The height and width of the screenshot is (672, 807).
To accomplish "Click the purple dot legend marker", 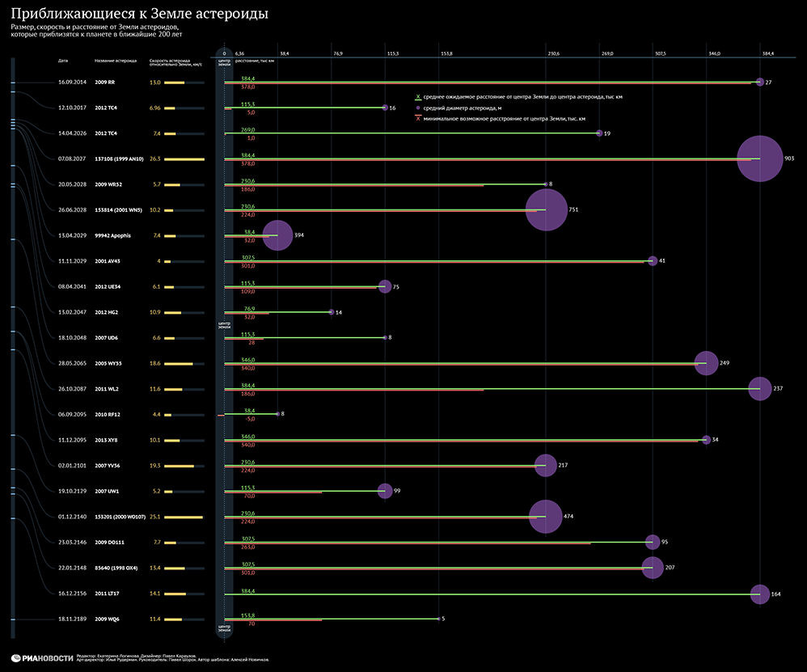I will click(x=418, y=108).
